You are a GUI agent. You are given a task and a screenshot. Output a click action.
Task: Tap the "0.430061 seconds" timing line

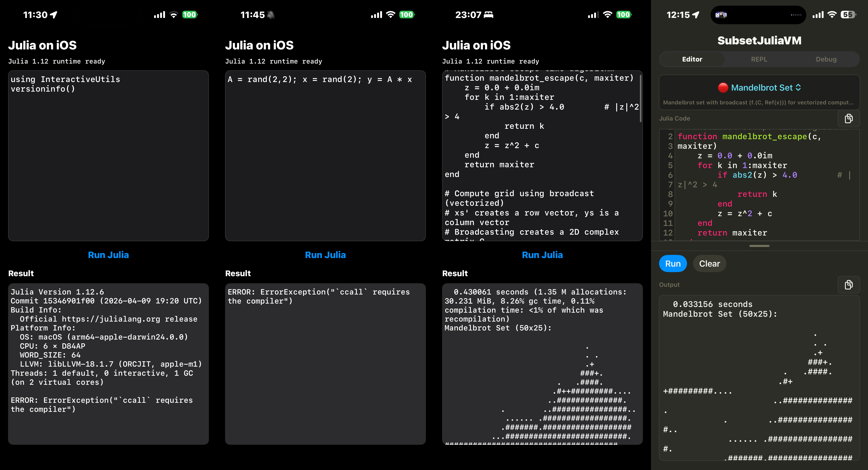point(536,305)
